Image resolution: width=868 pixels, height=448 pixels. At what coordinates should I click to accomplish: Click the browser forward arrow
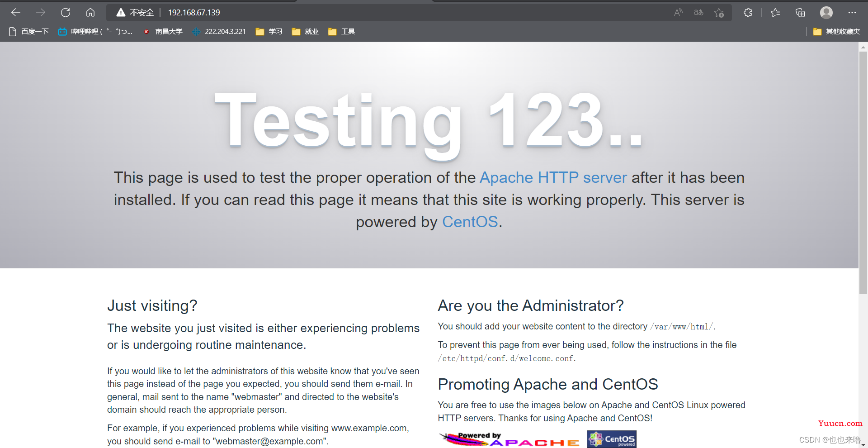coord(41,13)
